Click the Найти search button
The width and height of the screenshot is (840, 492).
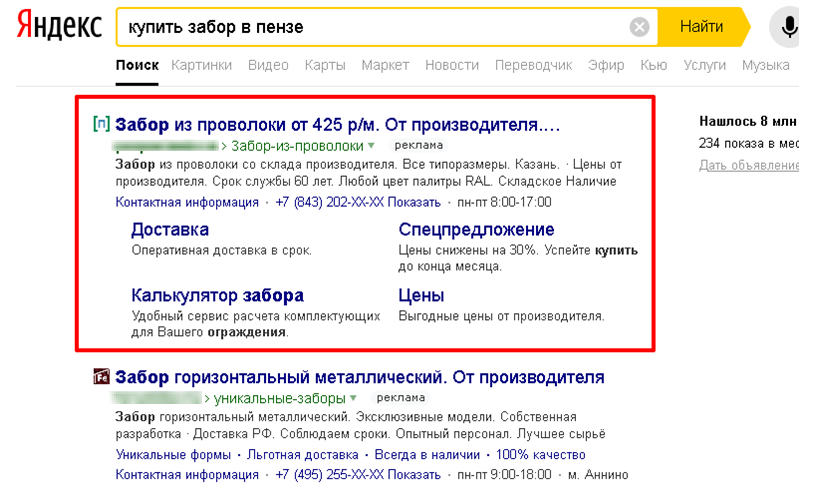pyautogui.click(x=702, y=26)
